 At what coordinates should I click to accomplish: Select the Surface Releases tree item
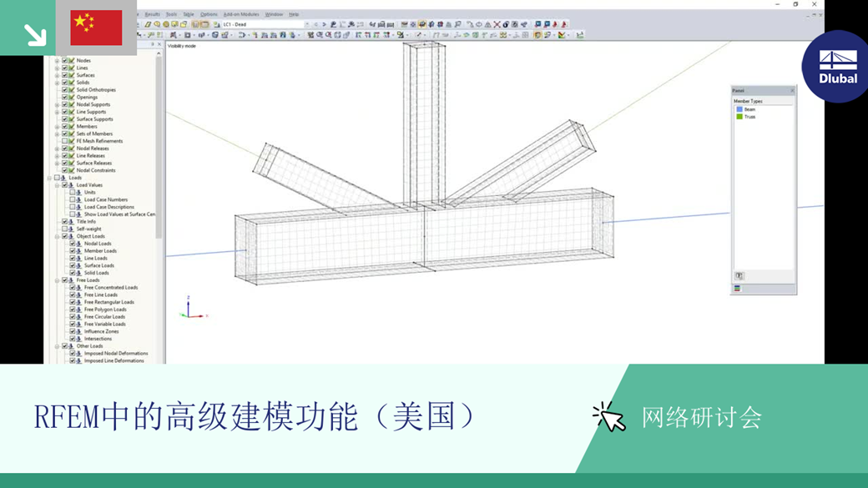94,163
